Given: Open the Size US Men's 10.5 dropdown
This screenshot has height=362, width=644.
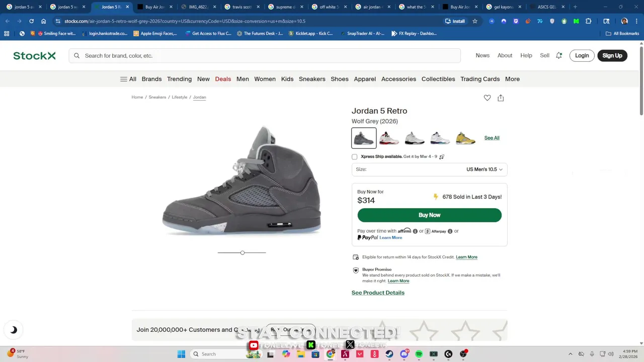Looking at the screenshot, I should tap(429, 169).
